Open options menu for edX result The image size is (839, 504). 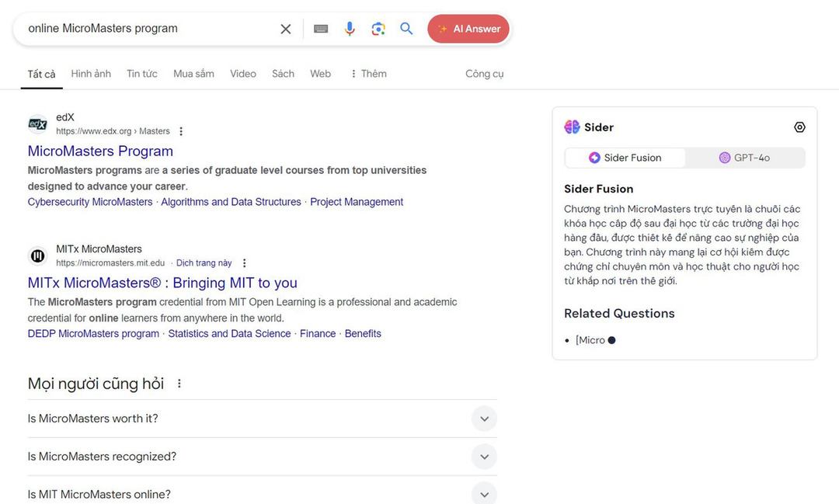coord(181,131)
